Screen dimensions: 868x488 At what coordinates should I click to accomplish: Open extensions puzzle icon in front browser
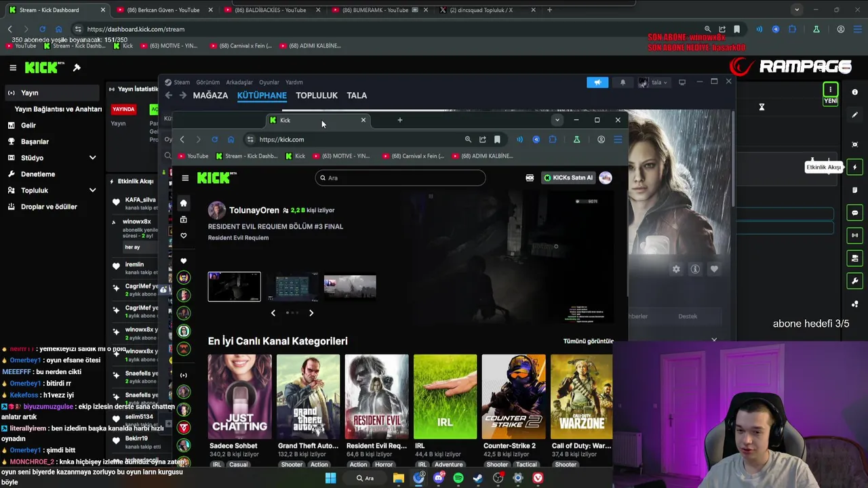coord(553,140)
